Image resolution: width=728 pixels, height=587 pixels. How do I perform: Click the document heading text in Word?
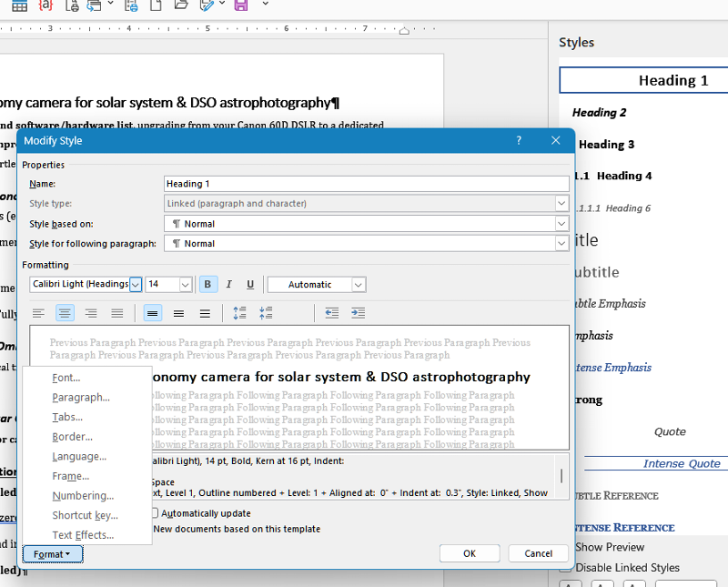169,102
